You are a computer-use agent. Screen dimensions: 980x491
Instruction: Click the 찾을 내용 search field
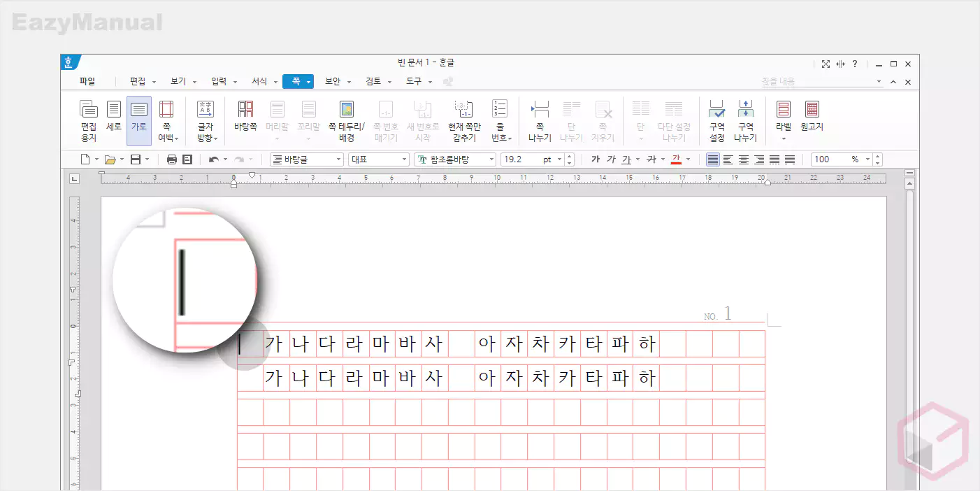point(816,82)
